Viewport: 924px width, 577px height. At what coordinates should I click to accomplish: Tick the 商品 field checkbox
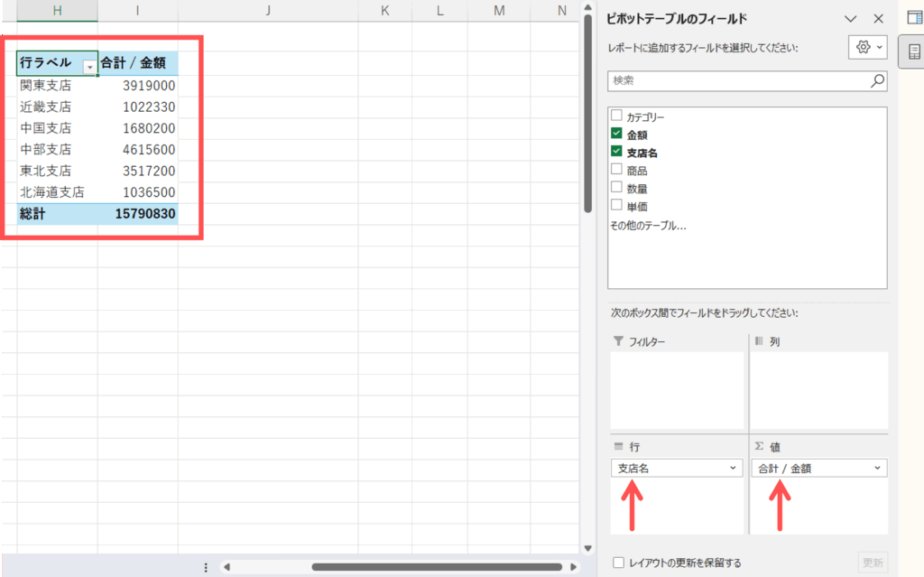point(616,170)
